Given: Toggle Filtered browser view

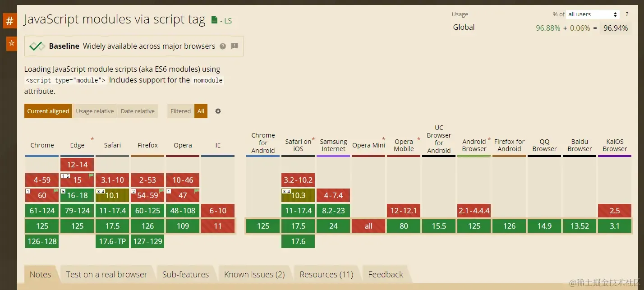Looking at the screenshot, I should [181, 111].
